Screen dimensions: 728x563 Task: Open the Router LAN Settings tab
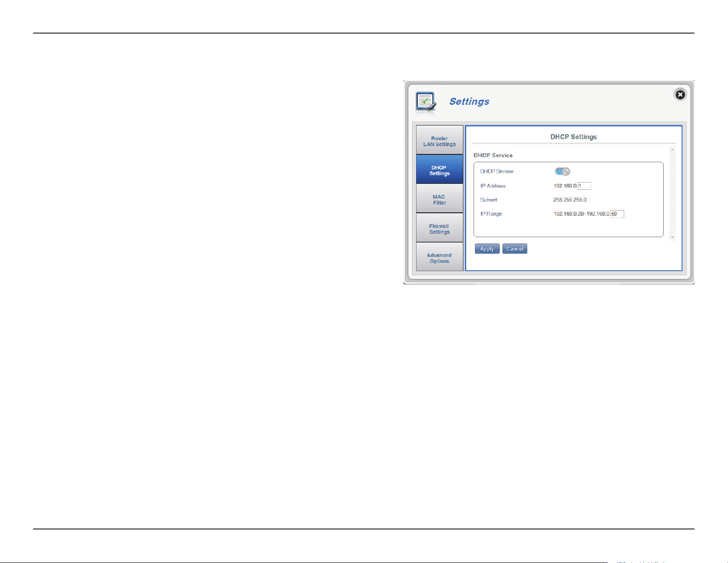(x=440, y=140)
